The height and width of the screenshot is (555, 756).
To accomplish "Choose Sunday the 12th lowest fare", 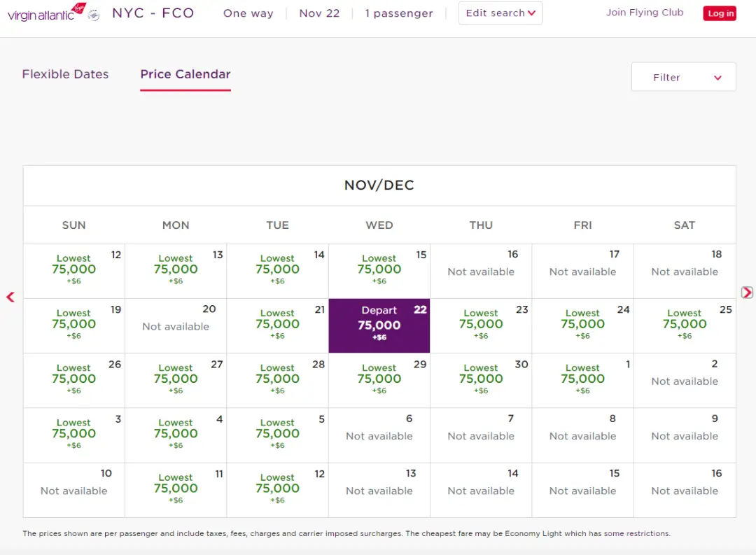I will tap(74, 270).
